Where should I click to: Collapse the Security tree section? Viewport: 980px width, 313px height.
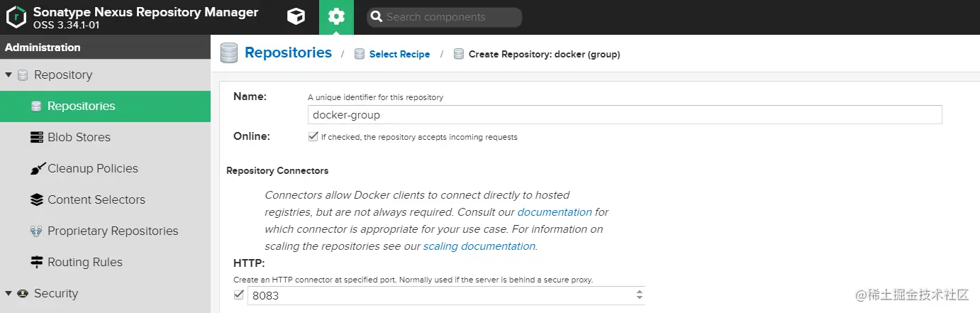pos(8,293)
